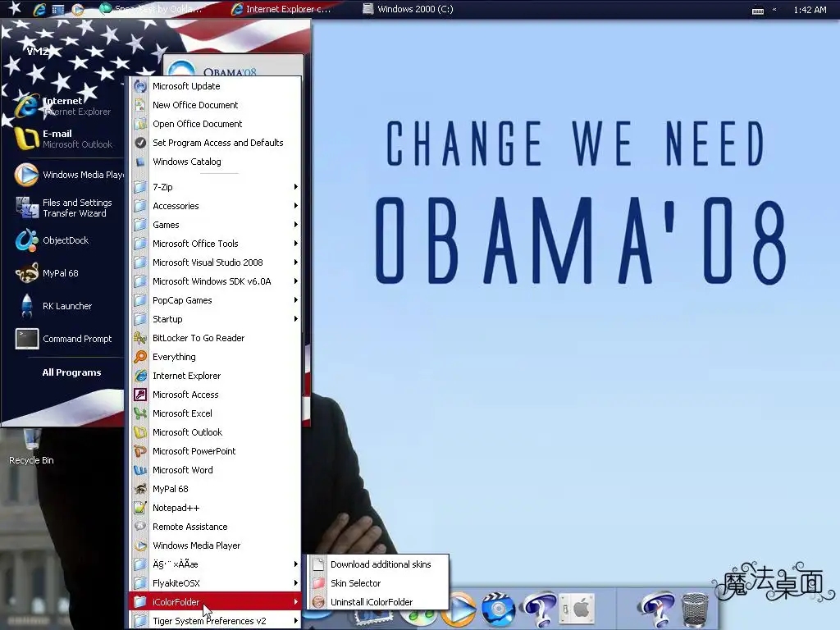Open the wire trash can in dock

[x=695, y=609]
